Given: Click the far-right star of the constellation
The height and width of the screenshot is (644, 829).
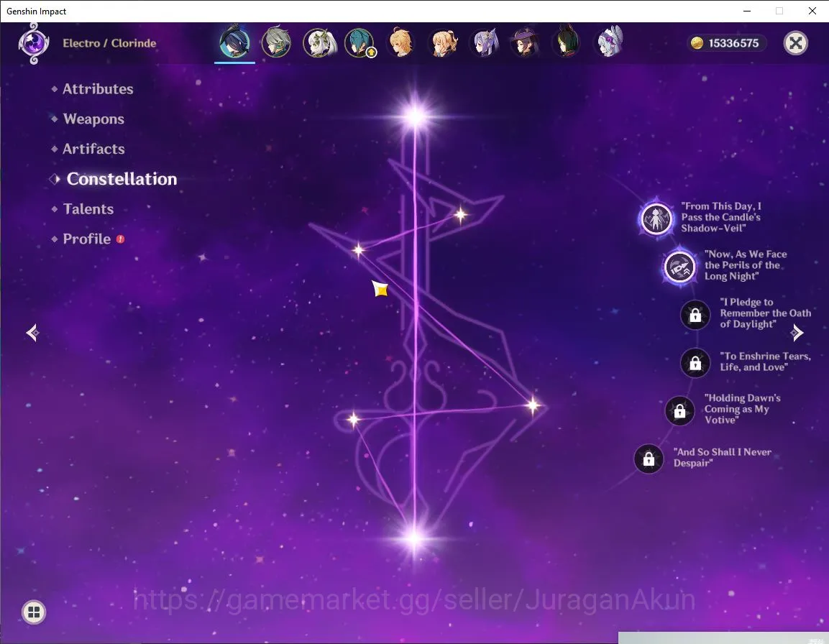Looking at the screenshot, I should pyautogui.click(x=533, y=405).
